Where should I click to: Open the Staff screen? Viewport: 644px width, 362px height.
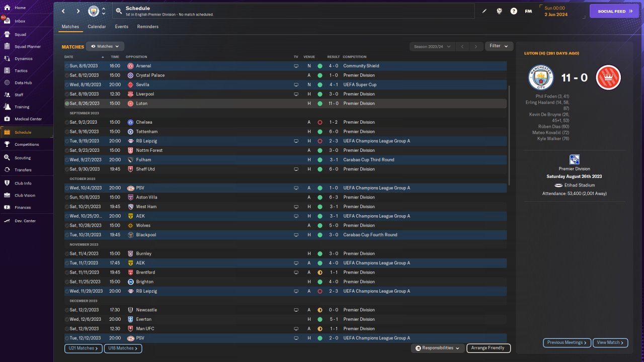point(26,95)
